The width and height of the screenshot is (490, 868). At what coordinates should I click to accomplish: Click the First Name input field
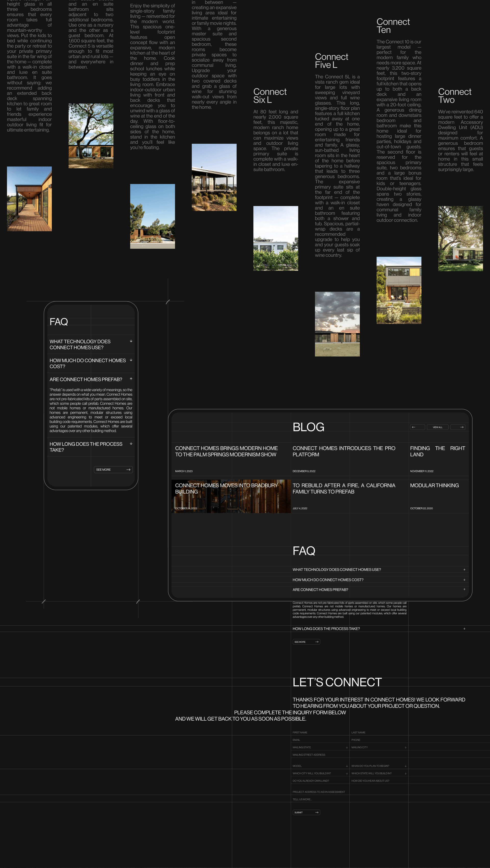[x=320, y=732]
